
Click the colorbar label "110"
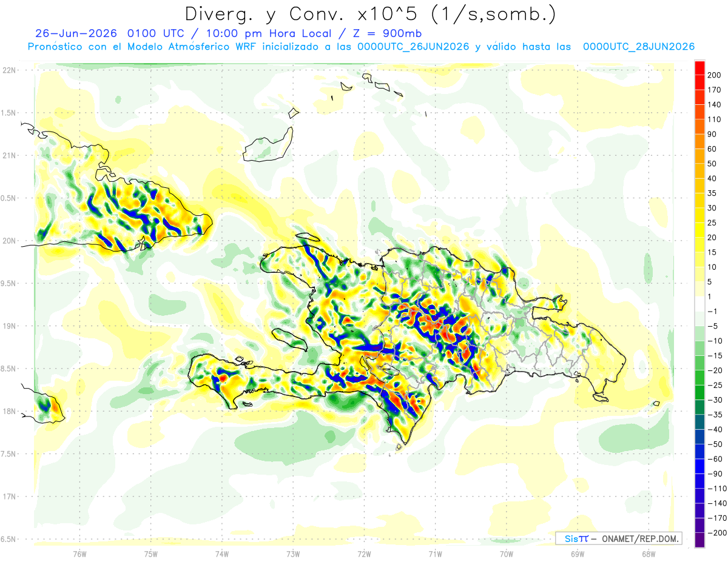(x=714, y=119)
